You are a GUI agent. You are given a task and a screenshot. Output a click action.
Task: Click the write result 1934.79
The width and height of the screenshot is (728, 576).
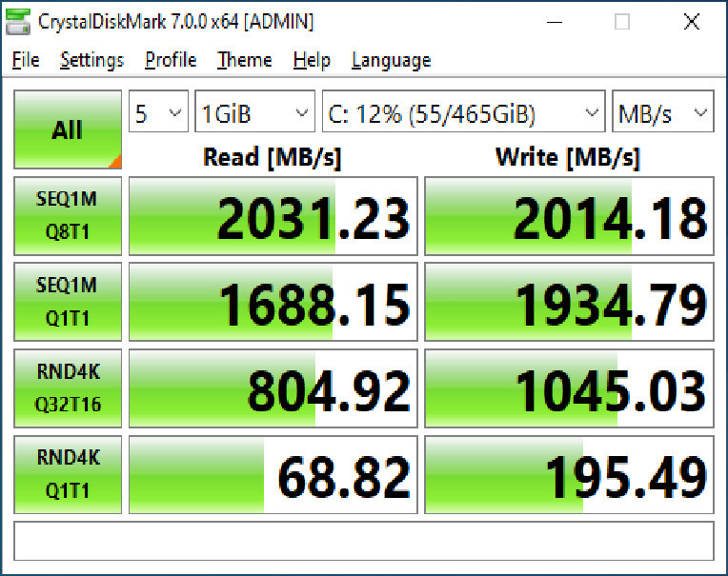click(x=569, y=302)
